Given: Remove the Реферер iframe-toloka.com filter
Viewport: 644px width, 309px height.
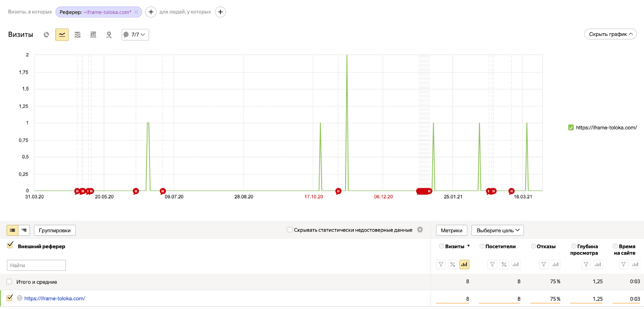Looking at the screenshot, I should pyautogui.click(x=136, y=12).
